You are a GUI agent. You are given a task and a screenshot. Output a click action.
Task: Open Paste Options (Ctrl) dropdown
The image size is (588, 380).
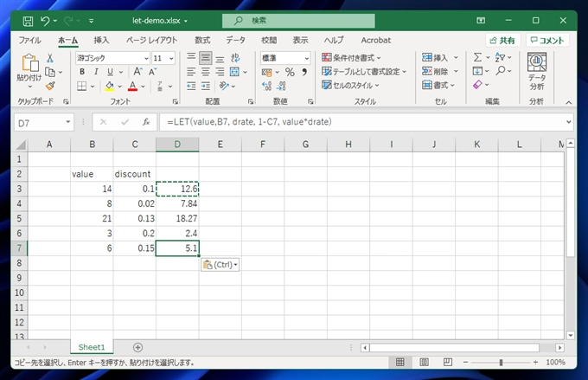pyautogui.click(x=220, y=265)
